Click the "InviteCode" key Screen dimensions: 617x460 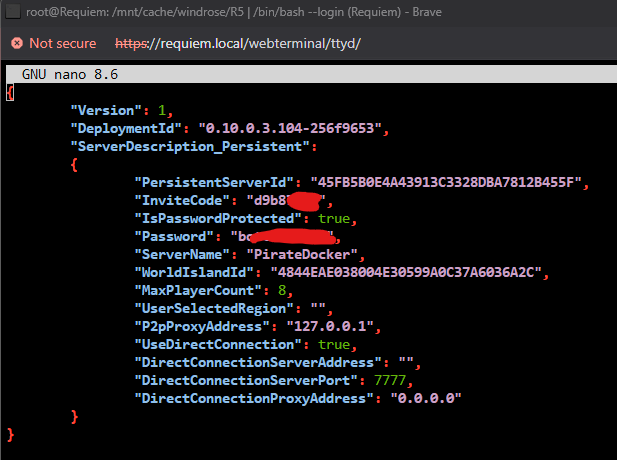coord(182,200)
